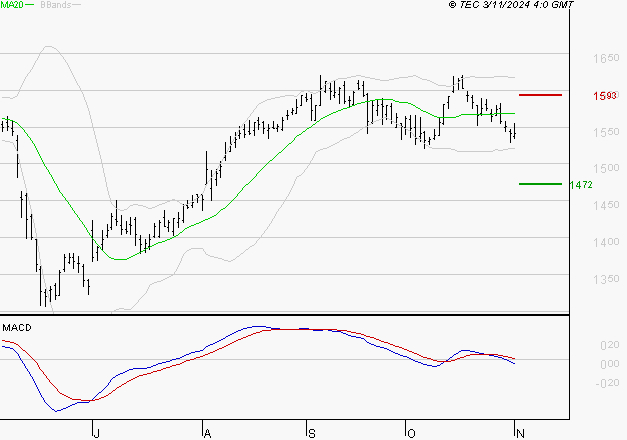Click the green support line marker
The height and width of the screenshot is (440, 627).
[x=540, y=184]
